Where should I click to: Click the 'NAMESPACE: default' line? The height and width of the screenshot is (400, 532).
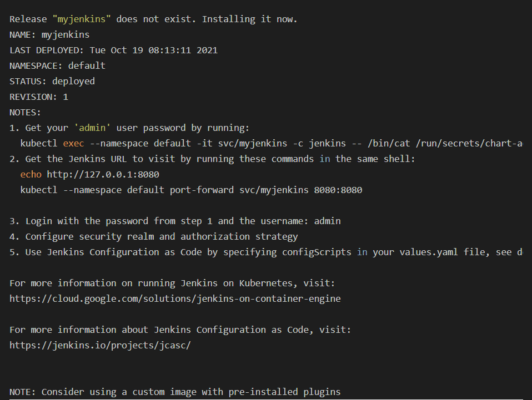coord(57,66)
